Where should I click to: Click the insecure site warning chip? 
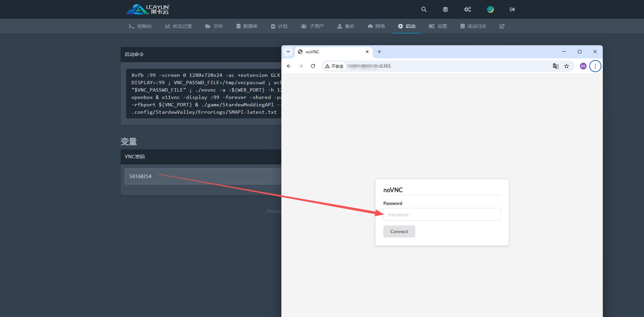point(334,66)
